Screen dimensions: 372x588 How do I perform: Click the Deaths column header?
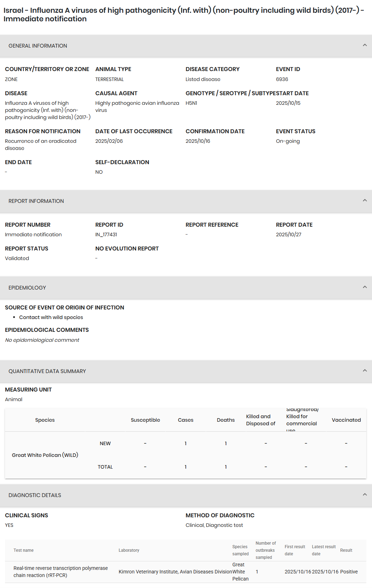click(x=226, y=420)
